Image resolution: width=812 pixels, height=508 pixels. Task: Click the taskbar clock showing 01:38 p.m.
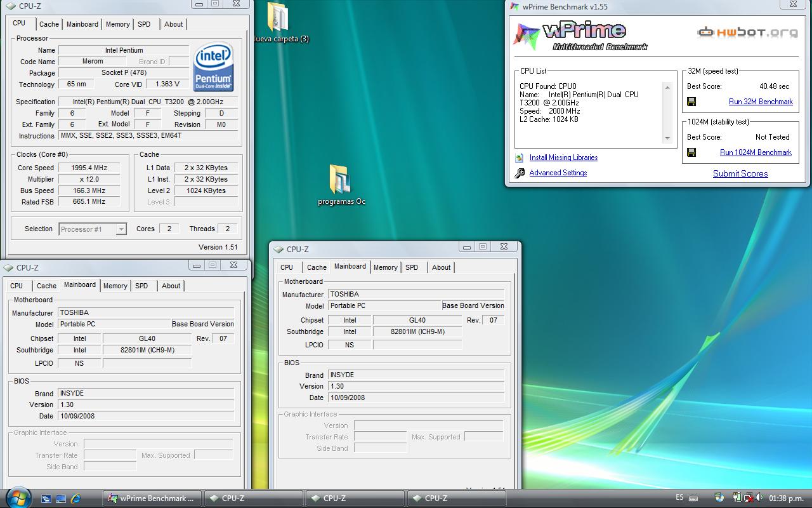(786, 498)
